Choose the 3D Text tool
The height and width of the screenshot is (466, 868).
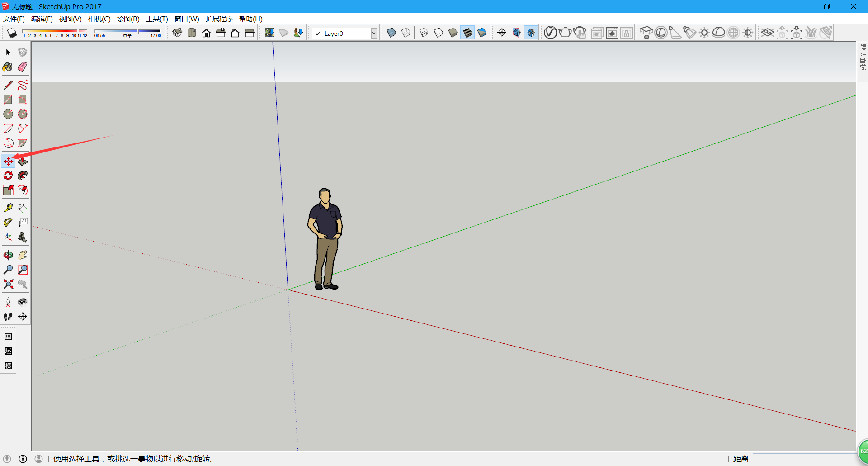point(23,237)
